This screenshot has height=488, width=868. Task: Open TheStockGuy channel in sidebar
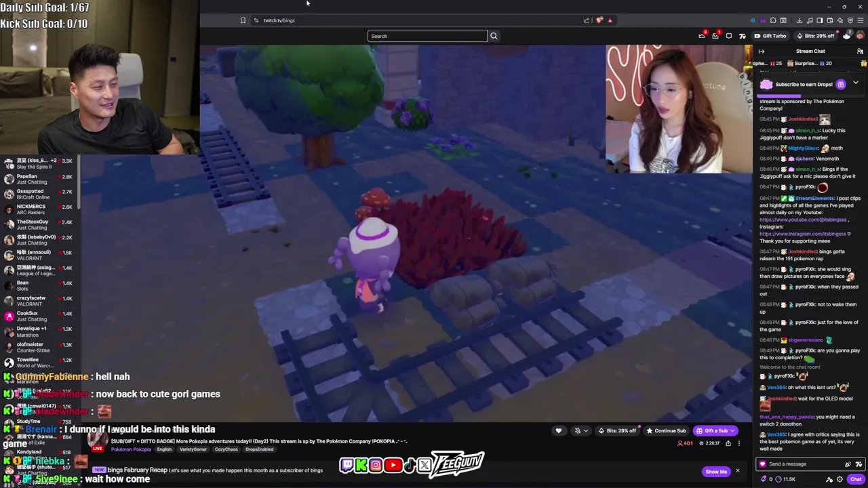(x=39, y=224)
